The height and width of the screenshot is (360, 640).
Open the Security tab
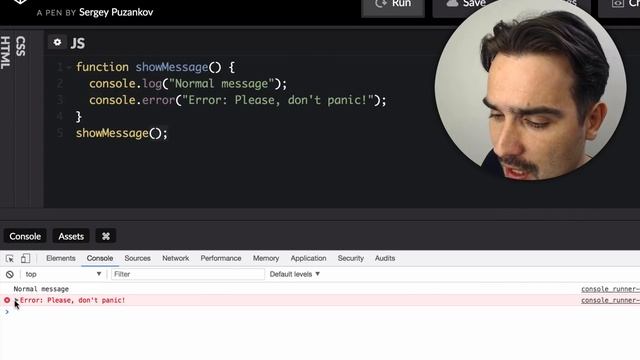click(351, 258)
